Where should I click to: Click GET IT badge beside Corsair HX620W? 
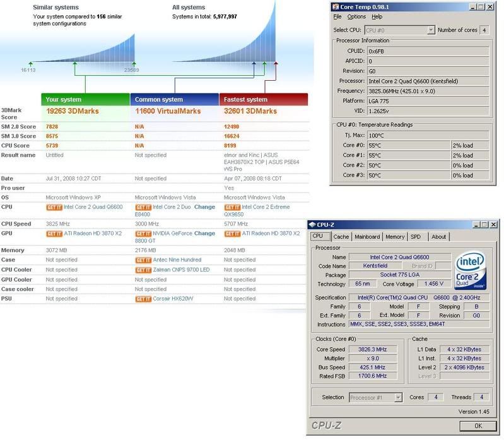click(143, 299)
